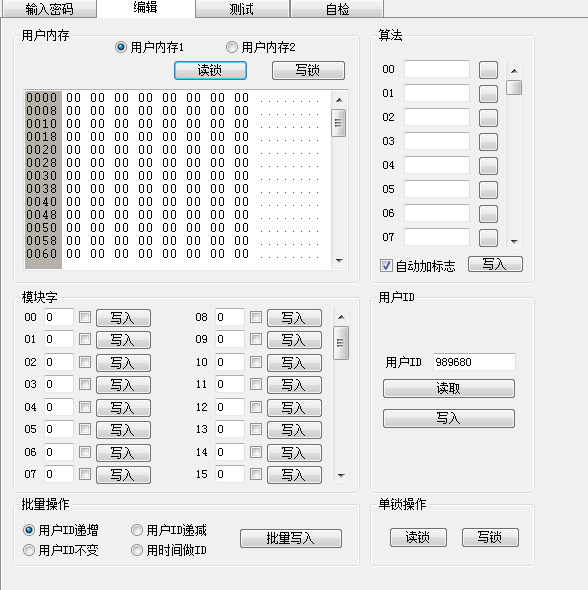588x590 pixels.
Task: Click 读锁 button in 用户内存 group
Action: coord(210,70)
